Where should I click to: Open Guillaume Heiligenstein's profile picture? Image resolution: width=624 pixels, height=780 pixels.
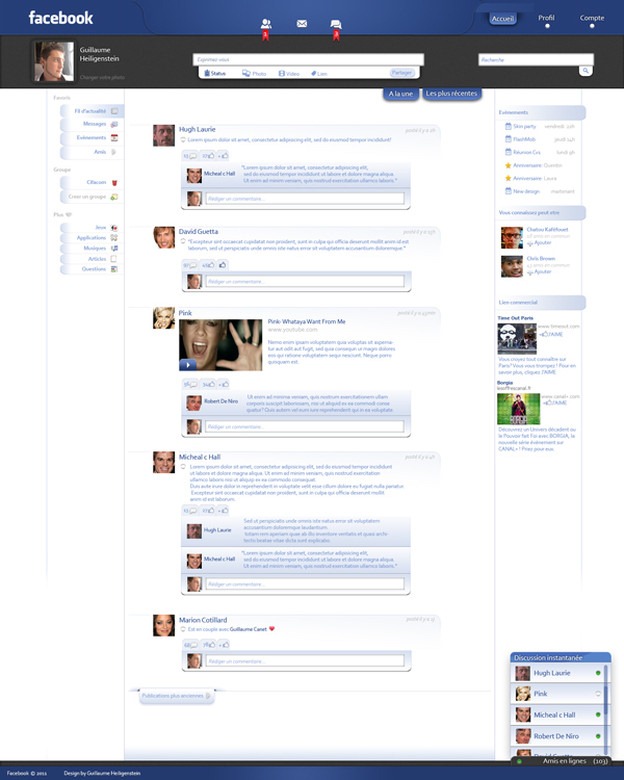pos(53,61)
